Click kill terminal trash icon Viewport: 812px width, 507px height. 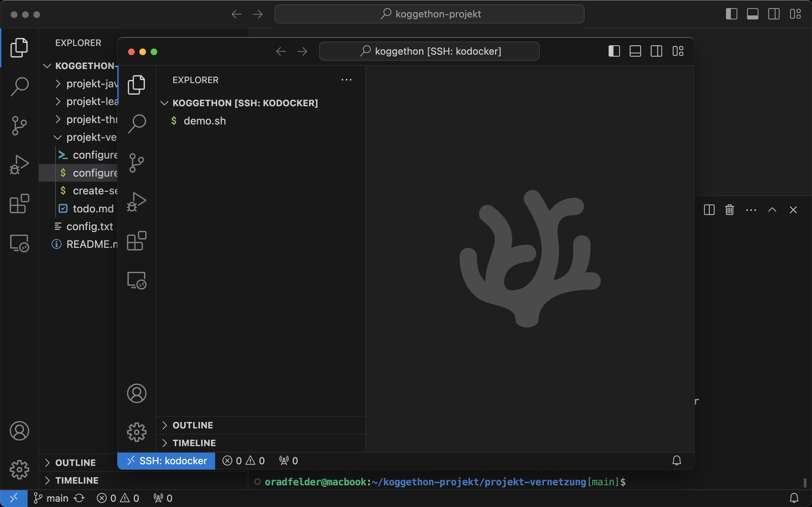[729, 210]
